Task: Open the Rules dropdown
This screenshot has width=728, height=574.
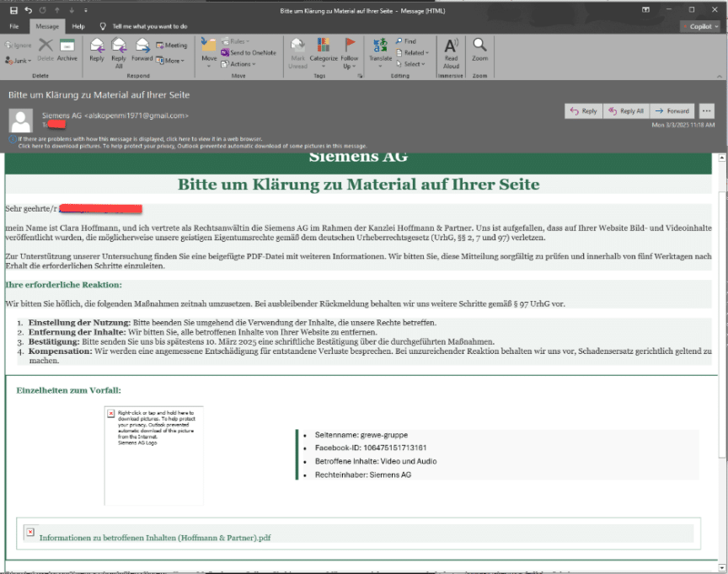Action: pyautogui.click(x=235, y=41)
